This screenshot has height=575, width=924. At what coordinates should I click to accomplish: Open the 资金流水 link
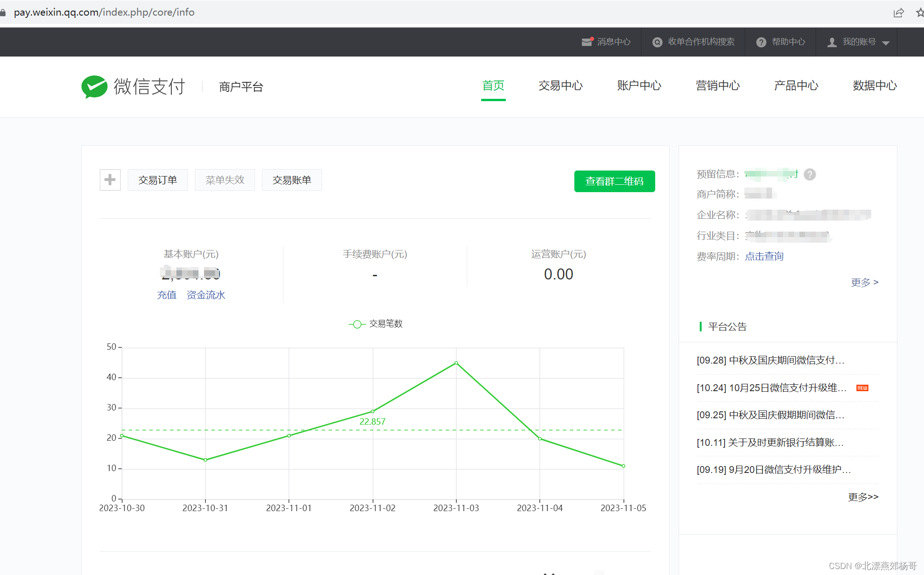(206, 295)
